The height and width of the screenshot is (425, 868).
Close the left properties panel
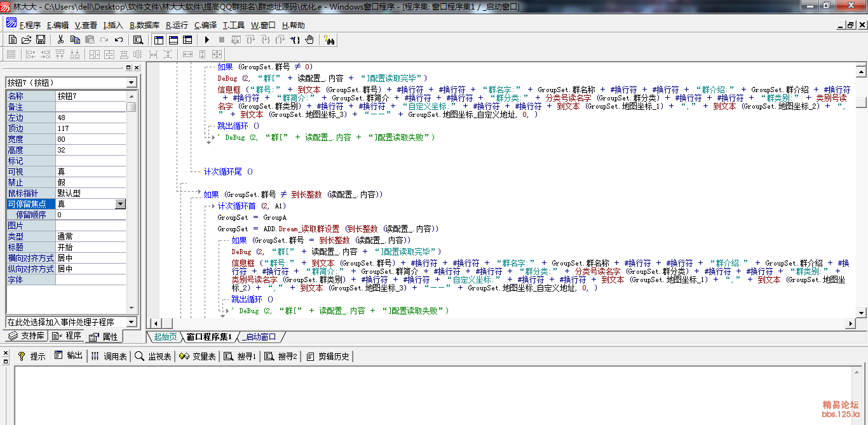click(135, 67)
